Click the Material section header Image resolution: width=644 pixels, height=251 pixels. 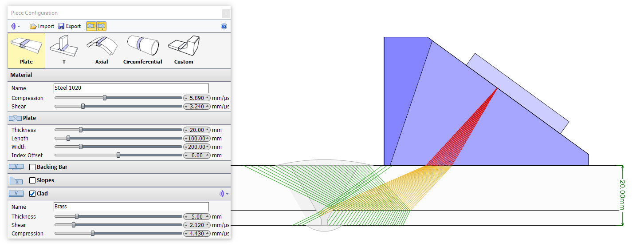[119, 75]
